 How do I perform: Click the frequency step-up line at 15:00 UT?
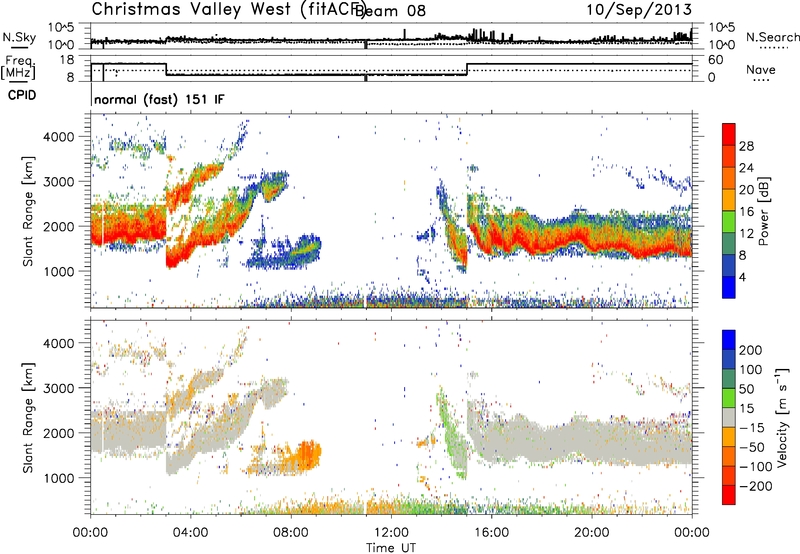click(467, 69)
